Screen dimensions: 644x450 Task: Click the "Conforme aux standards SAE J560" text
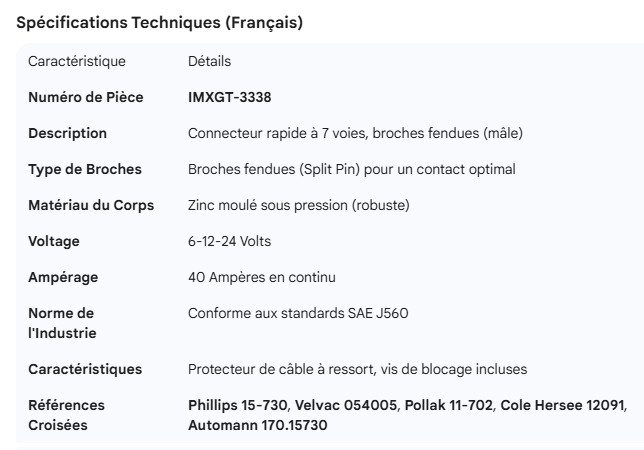[x=298, y=314]
